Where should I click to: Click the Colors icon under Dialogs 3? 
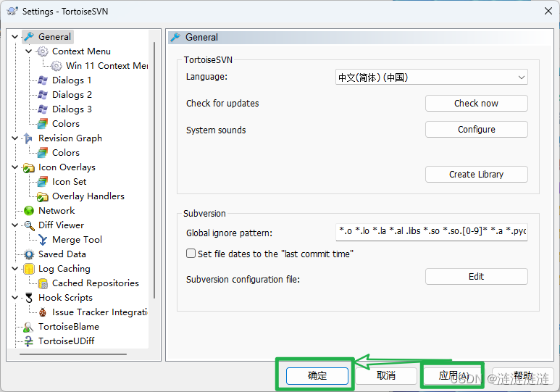43,124
